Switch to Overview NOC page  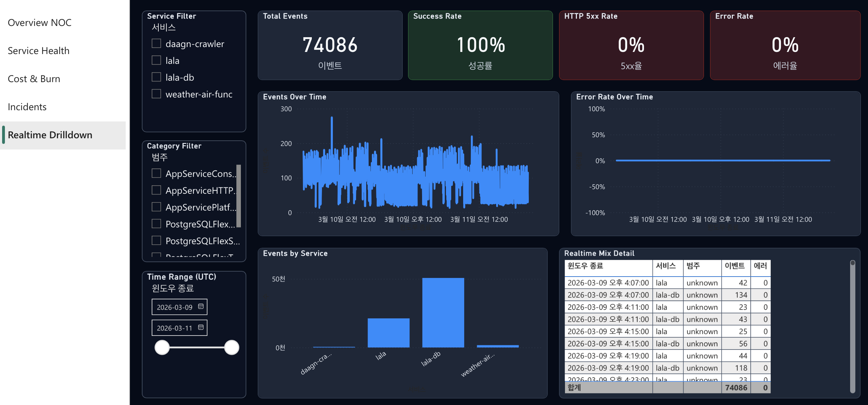40,23
